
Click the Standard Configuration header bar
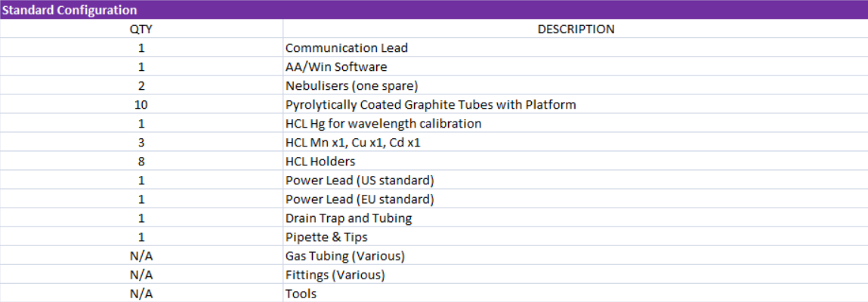(434, 10)
